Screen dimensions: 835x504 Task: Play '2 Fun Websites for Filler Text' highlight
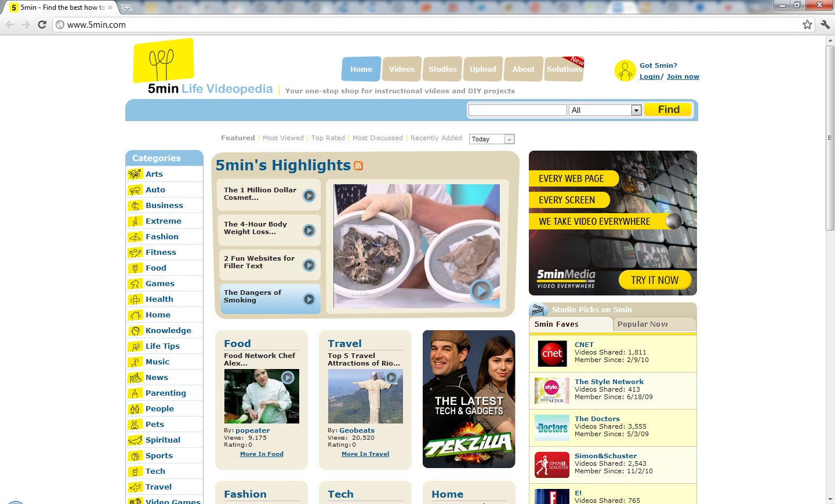[309, 265]
